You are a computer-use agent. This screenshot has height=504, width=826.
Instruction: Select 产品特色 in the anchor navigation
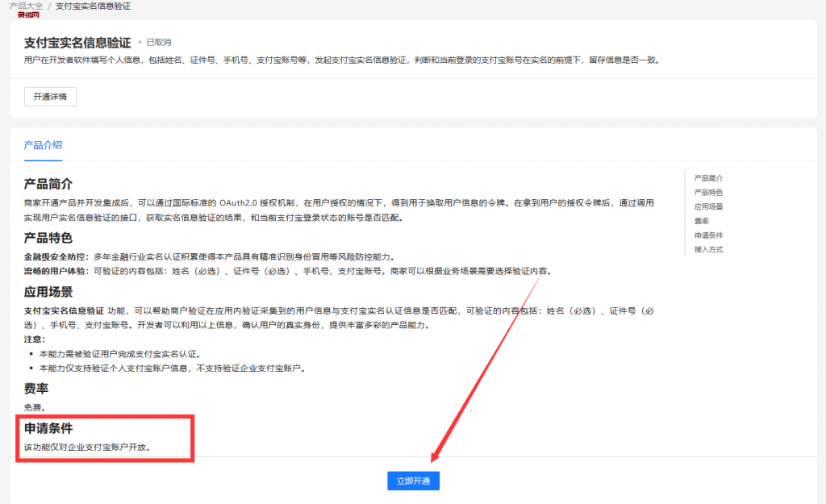(x=708, y=192)
